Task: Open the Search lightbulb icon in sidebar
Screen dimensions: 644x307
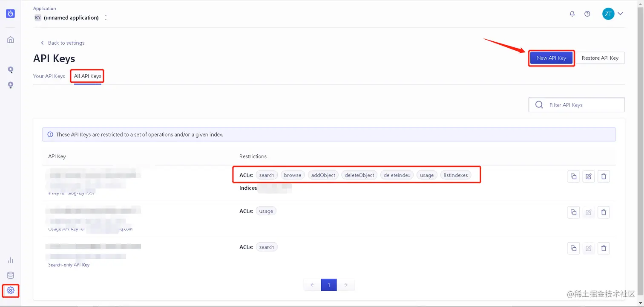Action: coord(11,70)
